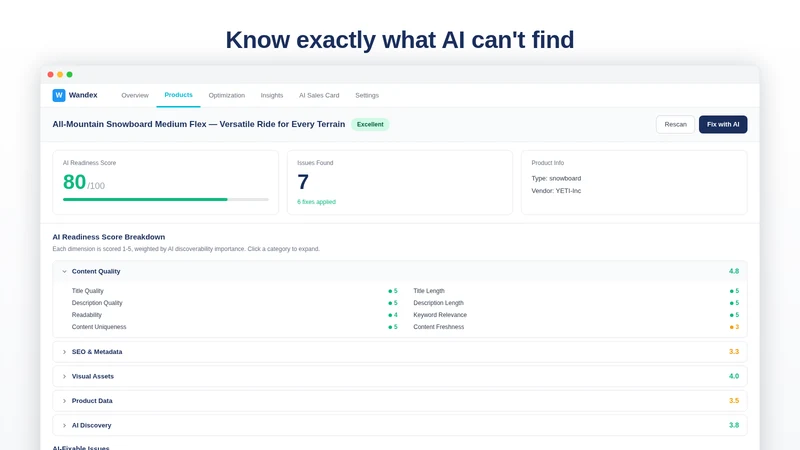Click the Content Quality row title

pyautogui.click(x=96, y=271)
